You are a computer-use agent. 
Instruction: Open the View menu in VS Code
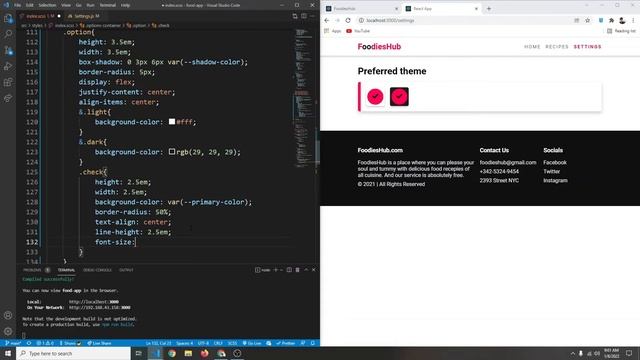[66, 5]
